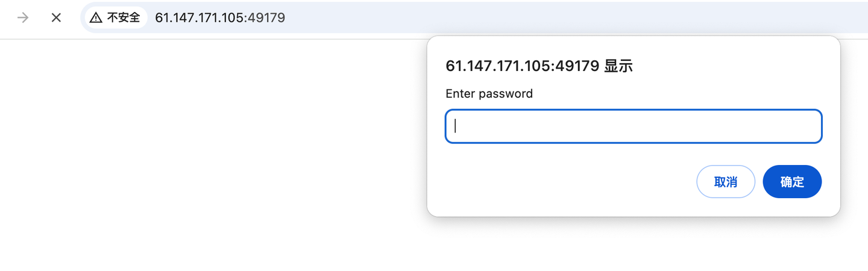Select the address bar URL 61.147.171.105:49179
868x271 pixels.
tap(220, 17)
